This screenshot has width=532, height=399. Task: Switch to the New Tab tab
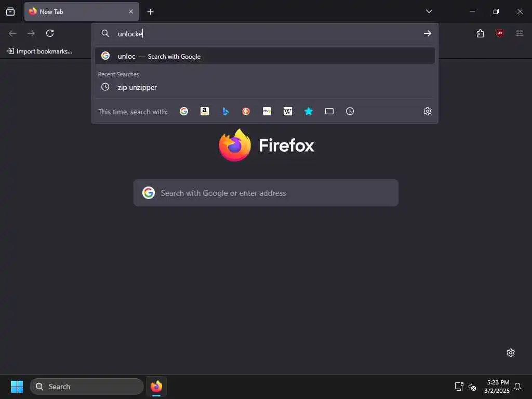(x=82, y=11)
